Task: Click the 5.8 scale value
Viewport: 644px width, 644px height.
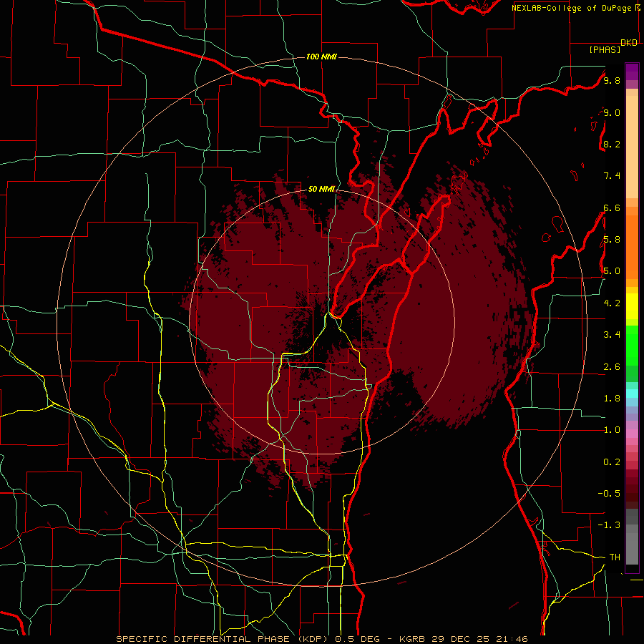Action: pyautogui.click(x=612, y=240)
